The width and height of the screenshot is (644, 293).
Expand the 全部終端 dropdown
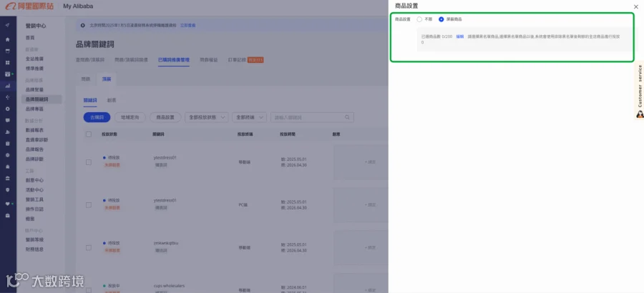click(x=249, y=117)
